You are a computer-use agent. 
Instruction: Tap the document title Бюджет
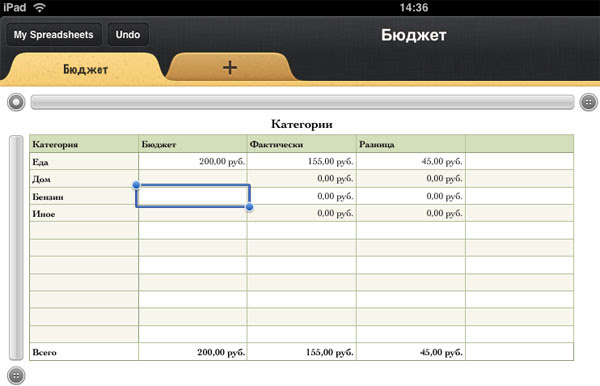click(414, 35)
